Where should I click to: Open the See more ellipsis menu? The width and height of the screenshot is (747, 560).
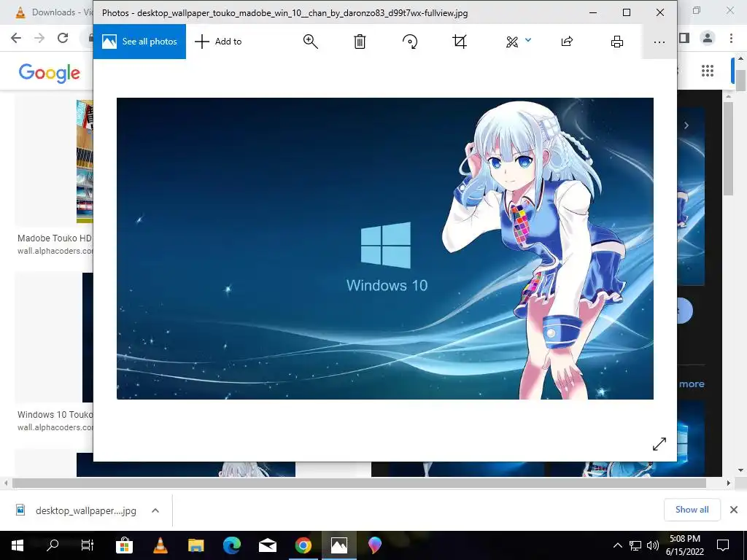coord(659,42)
